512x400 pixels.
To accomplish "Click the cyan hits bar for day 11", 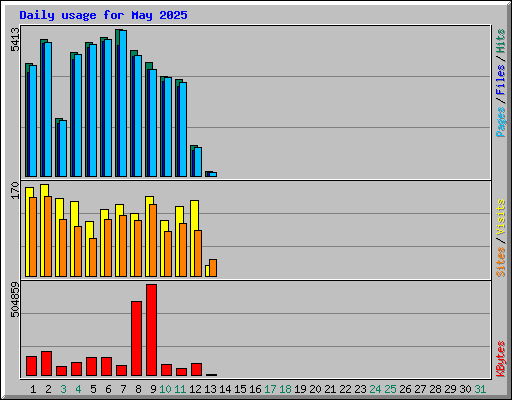I will click(x=183, y=129).
